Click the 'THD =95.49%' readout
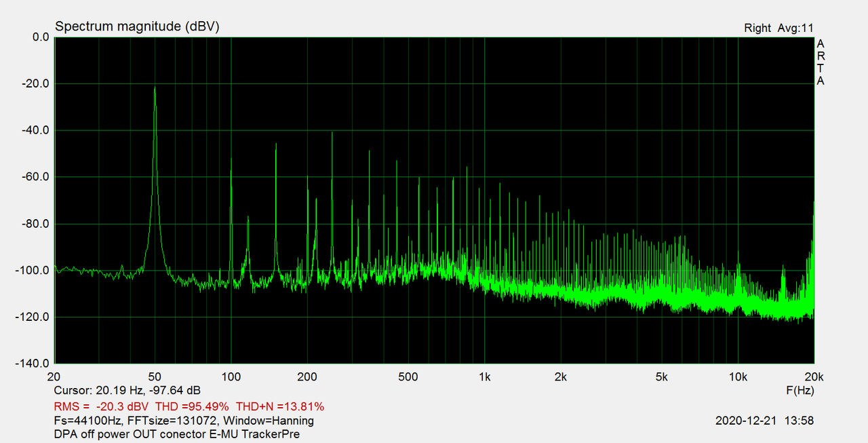Image resolution: width=868 pixels, height=443 pixels. click(x=193, y=406)
